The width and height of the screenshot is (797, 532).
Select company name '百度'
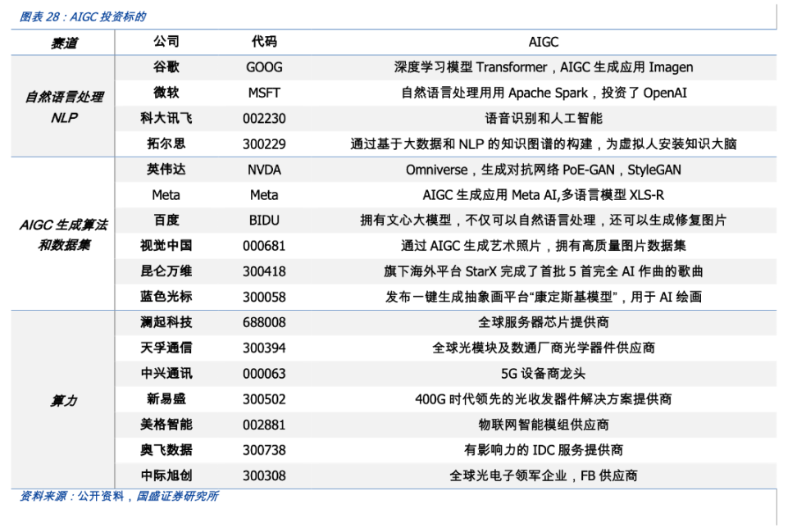[166, 220]
